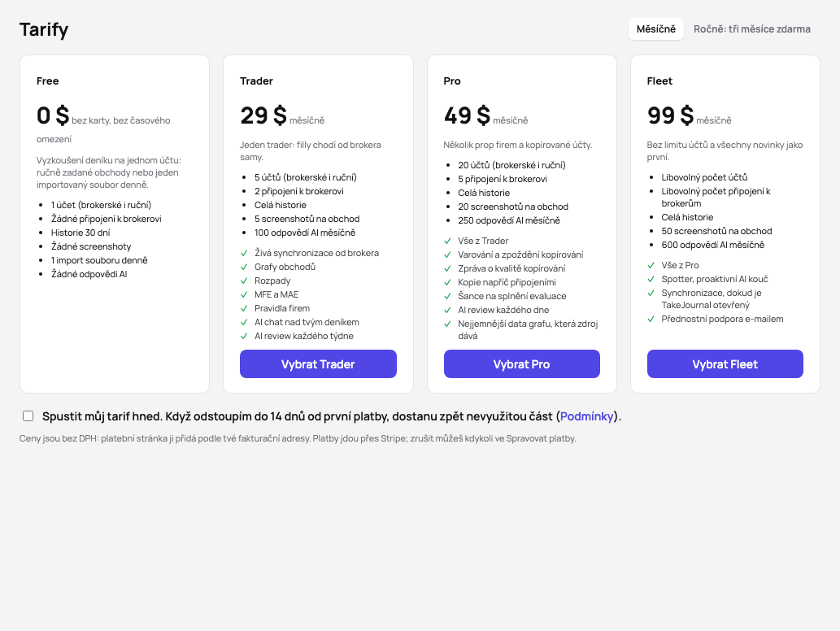Screen dimensions: 840x631
Task: Click text 50 screenshotů na obchod
Action: click(x=716, y=232)
